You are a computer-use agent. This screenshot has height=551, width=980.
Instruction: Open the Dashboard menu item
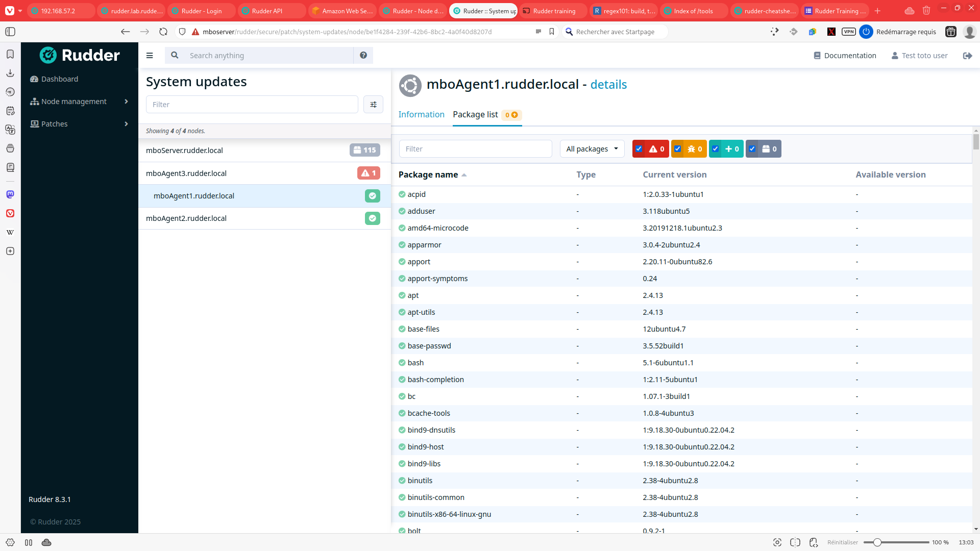(60, 79)
